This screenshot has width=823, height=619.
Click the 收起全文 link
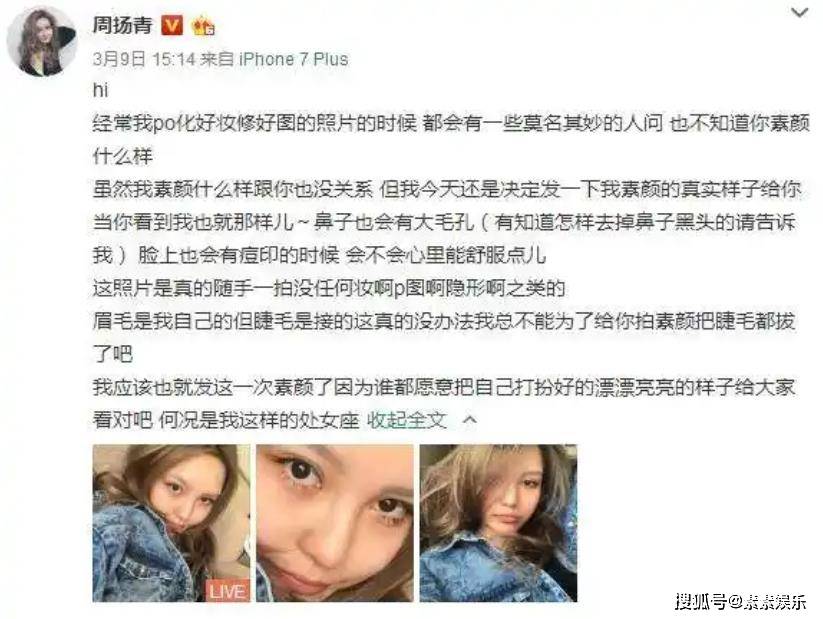coord(407,419)
